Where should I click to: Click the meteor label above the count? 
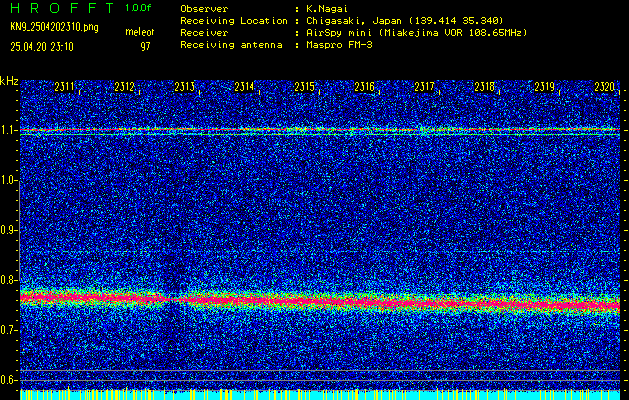140,32
